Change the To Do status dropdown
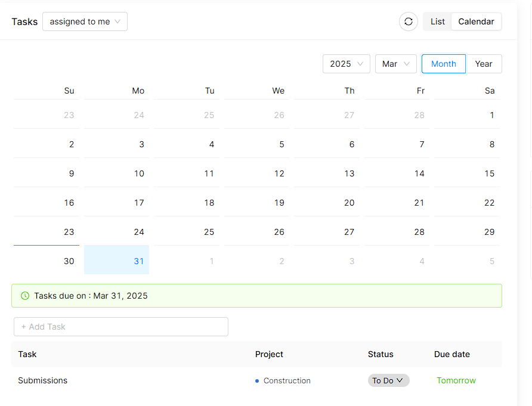This screenshot has width=532, height=406. (x=388, y=380)
